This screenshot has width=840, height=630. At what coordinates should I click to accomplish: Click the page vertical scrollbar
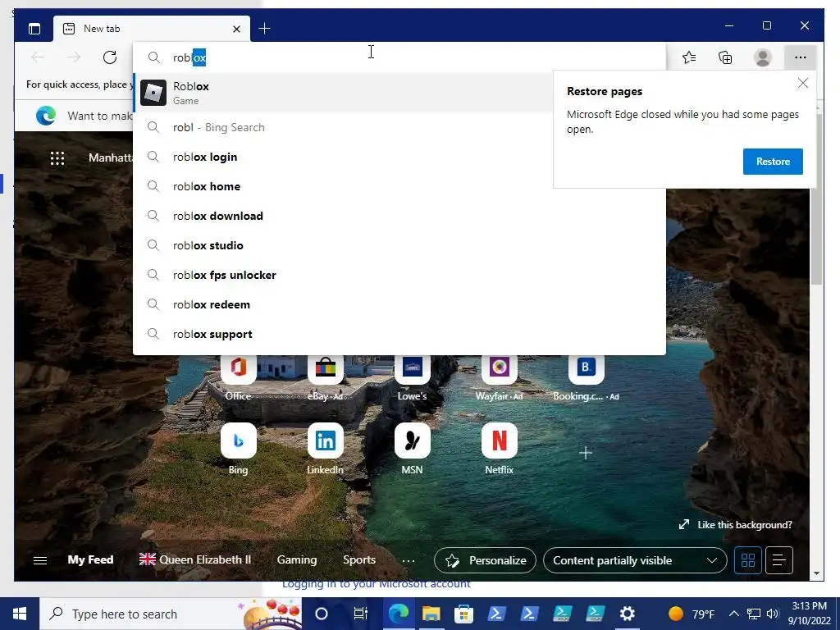(816, 199)
